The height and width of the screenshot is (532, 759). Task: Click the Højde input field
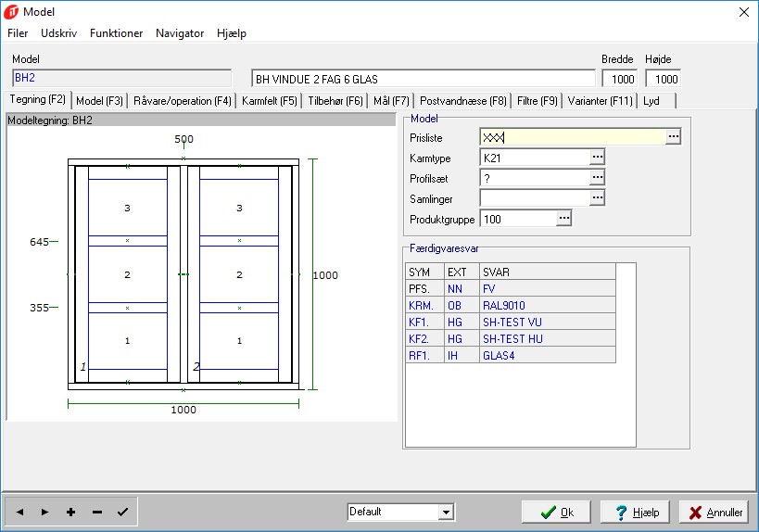(x=664, y=79)
